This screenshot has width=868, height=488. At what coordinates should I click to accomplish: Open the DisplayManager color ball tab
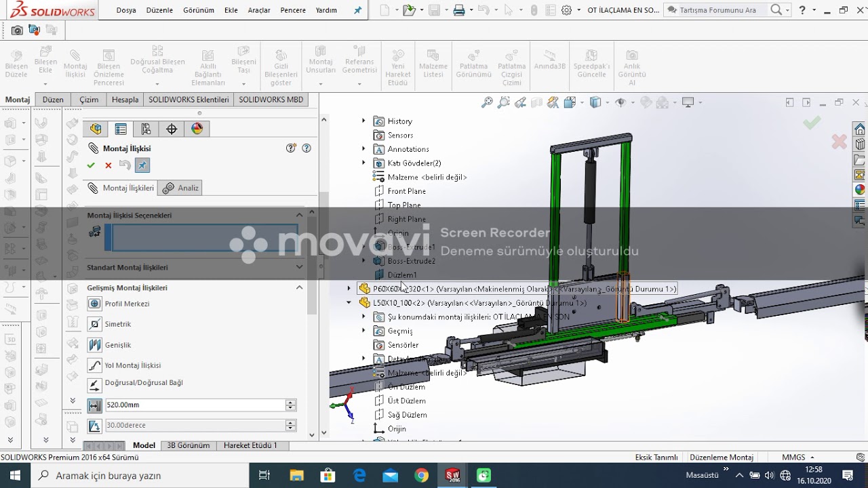coord(197,129)
